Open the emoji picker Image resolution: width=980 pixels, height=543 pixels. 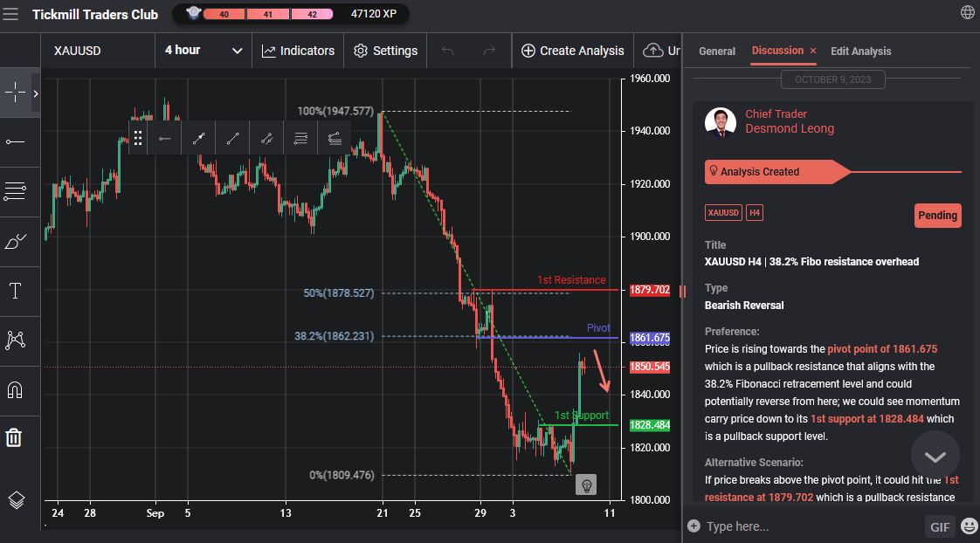point(969,526)
